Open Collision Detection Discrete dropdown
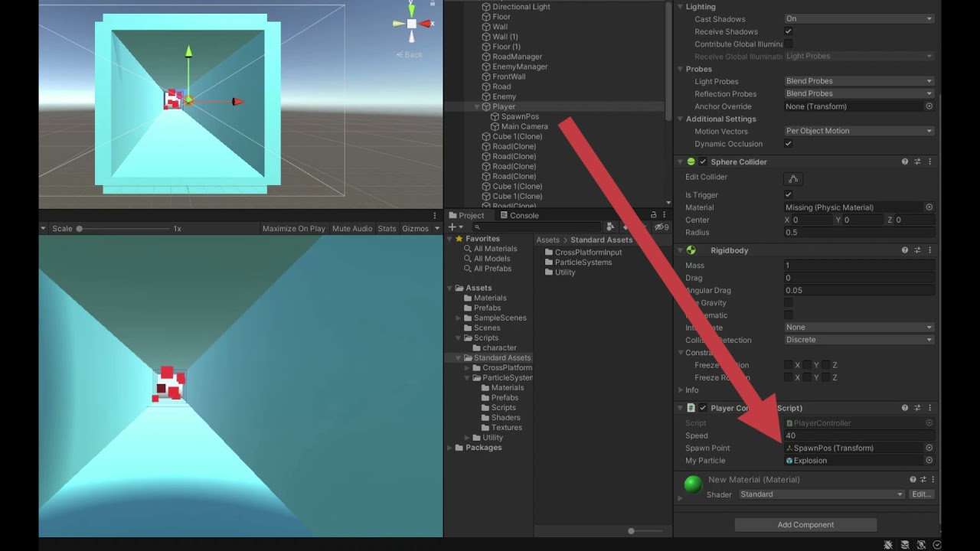 (x=859, y=340)
